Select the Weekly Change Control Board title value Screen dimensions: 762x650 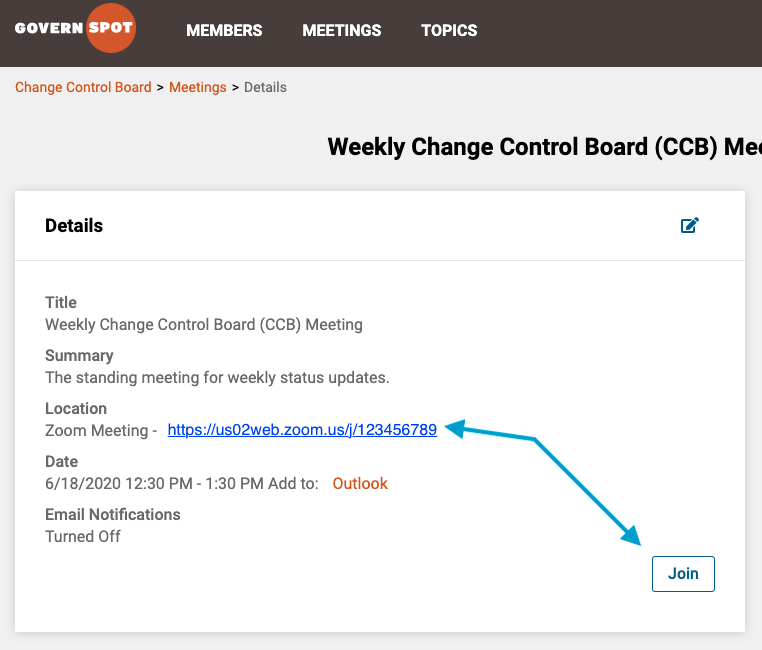pyautogui.click(x=204, y=325)
